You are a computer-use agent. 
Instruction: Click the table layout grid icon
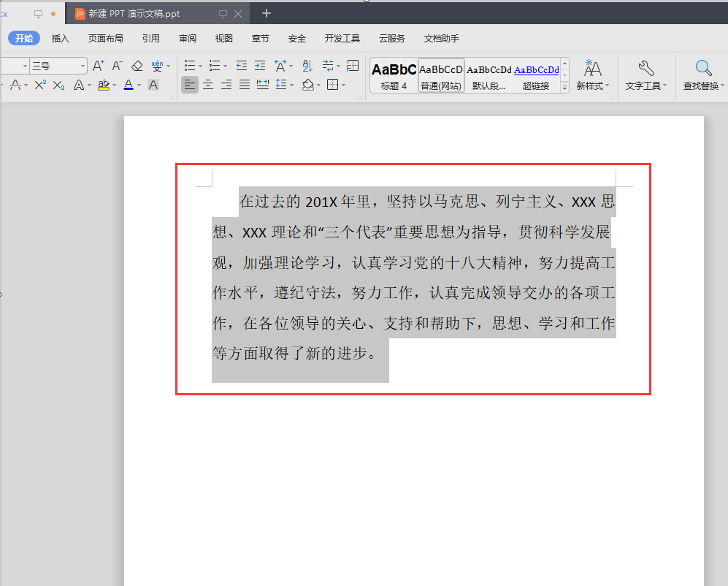353,66
